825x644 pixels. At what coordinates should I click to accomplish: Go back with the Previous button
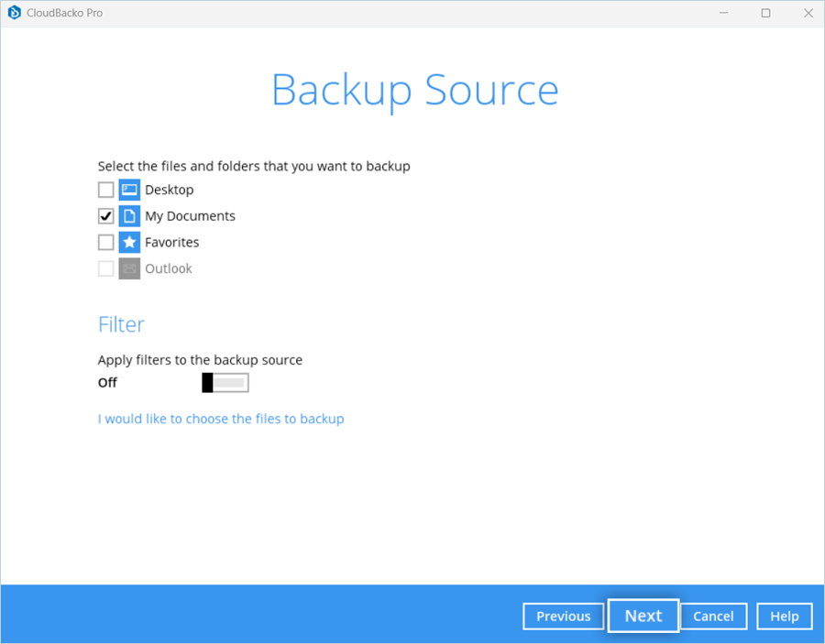pos(563,617)
